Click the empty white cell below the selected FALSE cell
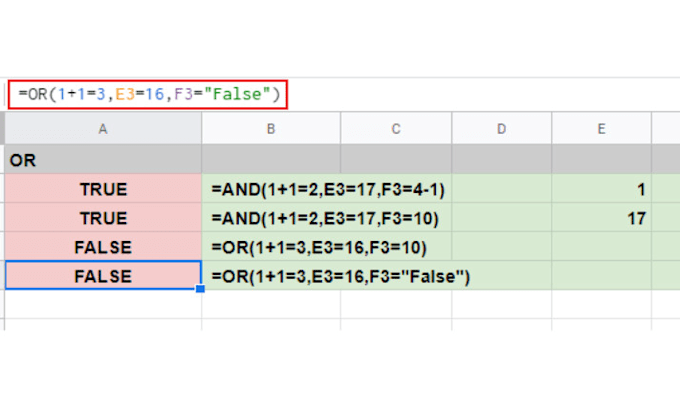680x411 pixels. tap(103, 306)
